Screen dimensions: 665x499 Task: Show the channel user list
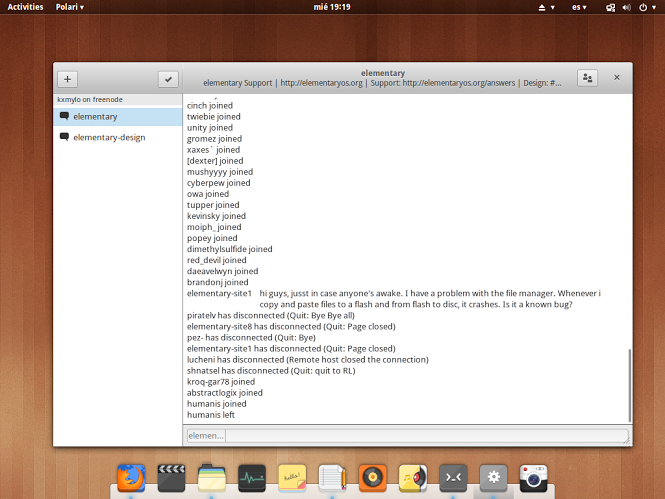coord(587,78)
